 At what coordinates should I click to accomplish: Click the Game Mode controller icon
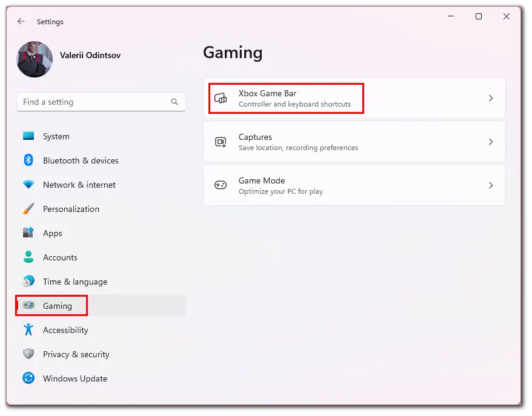221,185
